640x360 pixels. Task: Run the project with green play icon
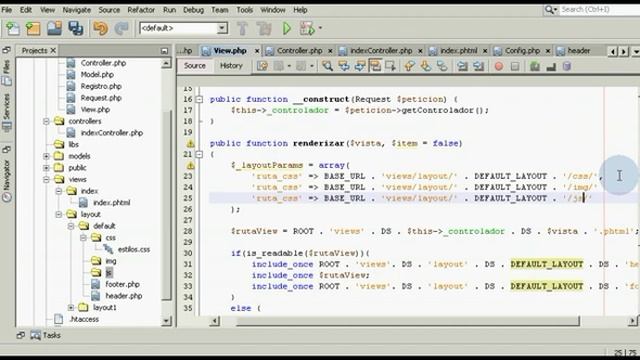(287, 28)
